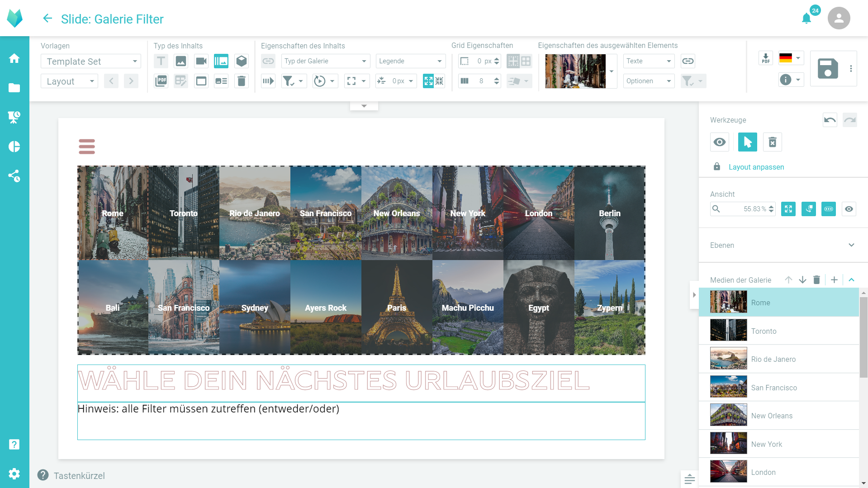
Task: Open the info dropdown
Action: pyautogui.click(x=791, y=80)
